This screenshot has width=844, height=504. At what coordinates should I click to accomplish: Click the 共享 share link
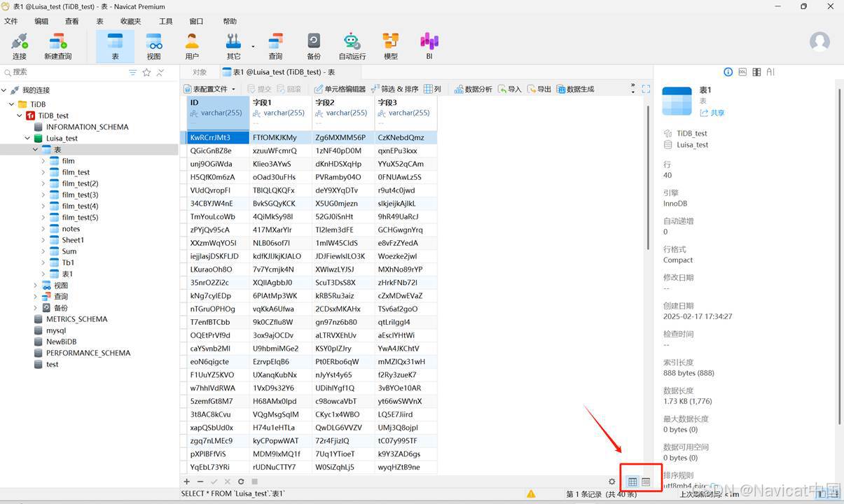point(712,113)
